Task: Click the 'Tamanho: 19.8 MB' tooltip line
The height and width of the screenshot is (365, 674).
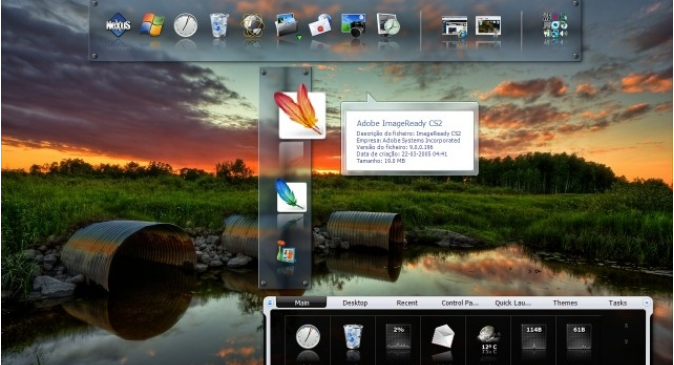Action: 381,161
